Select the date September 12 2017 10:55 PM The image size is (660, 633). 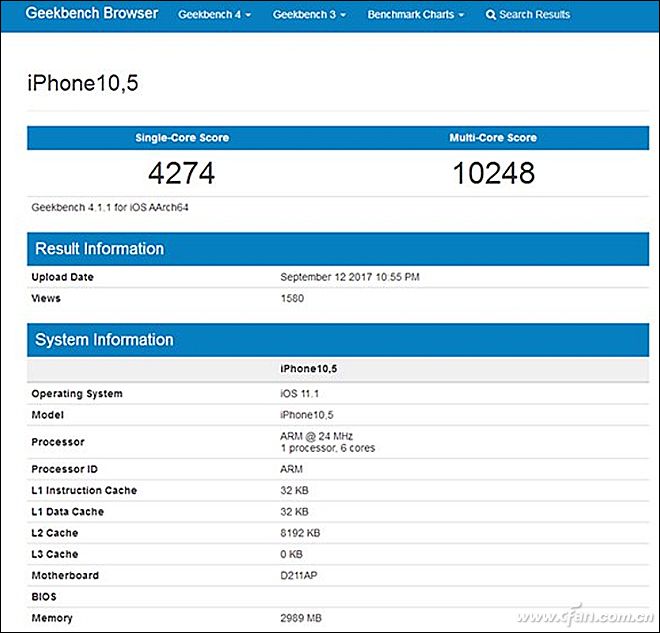(x=350, y=277)
